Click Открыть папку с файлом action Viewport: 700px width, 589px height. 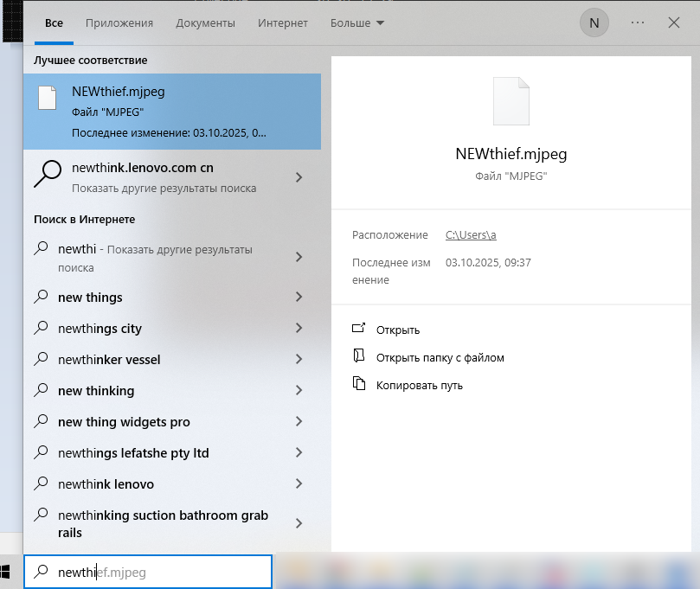click(x=440, y=357)
